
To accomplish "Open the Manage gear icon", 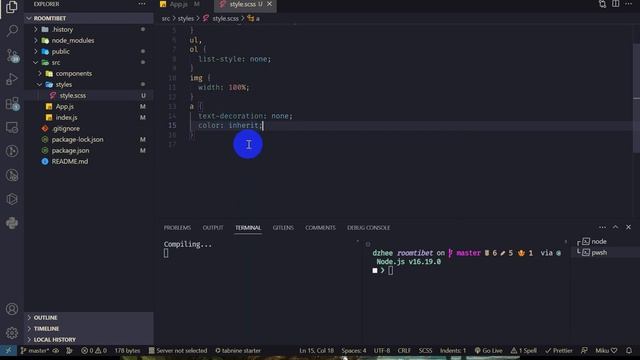I will [x=12, y=333].
